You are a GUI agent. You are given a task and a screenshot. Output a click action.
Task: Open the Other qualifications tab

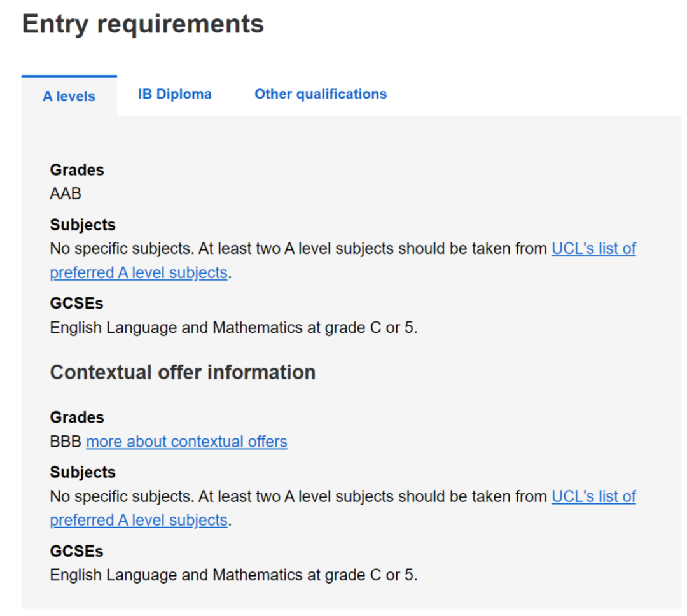321,94
